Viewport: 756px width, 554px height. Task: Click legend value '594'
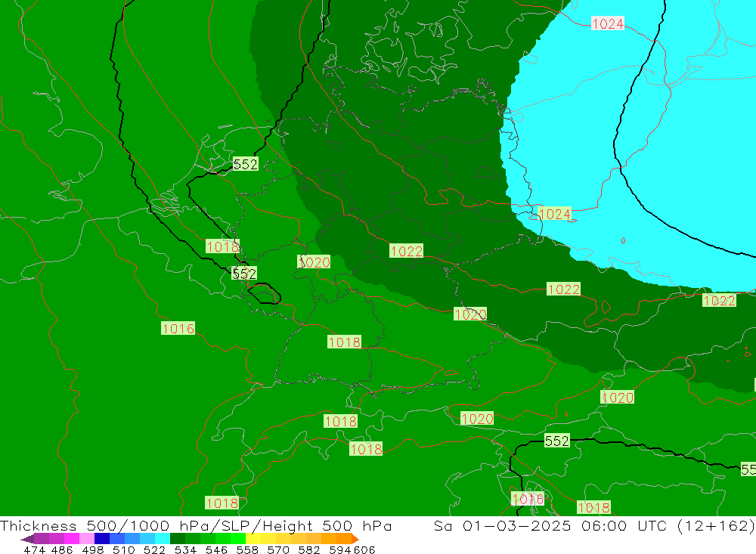[340, 549]
